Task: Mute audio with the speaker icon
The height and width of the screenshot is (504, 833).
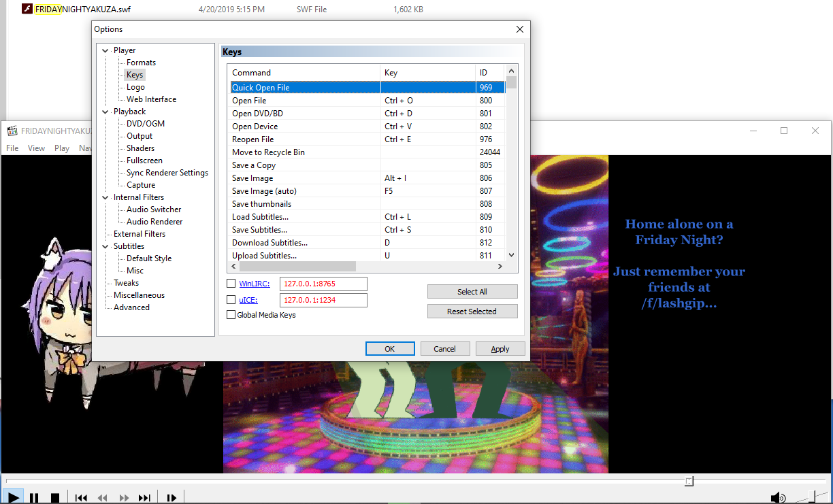Action: tap(778, 498)
